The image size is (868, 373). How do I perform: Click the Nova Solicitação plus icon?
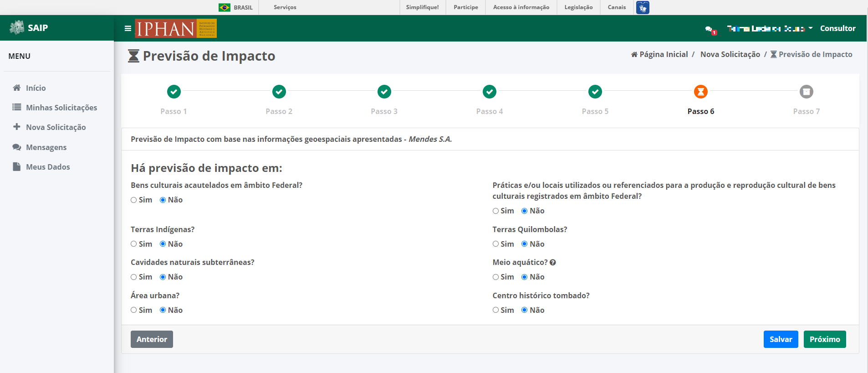17,127
